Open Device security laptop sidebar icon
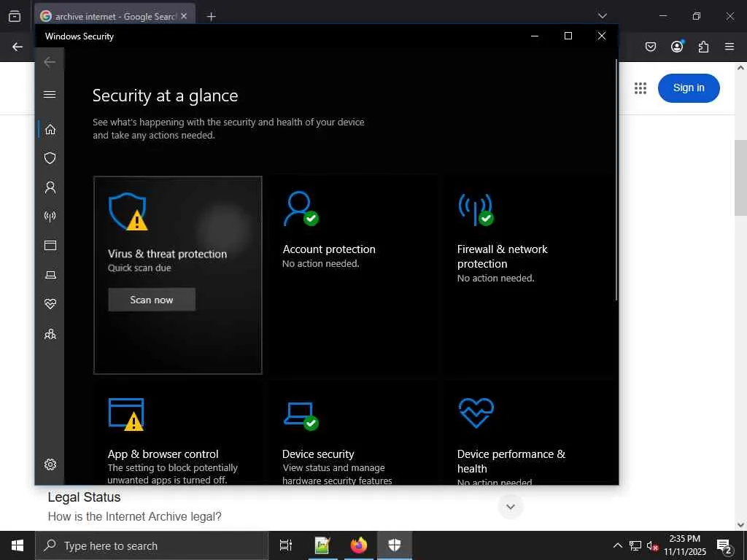 click(x=50, y=275)
